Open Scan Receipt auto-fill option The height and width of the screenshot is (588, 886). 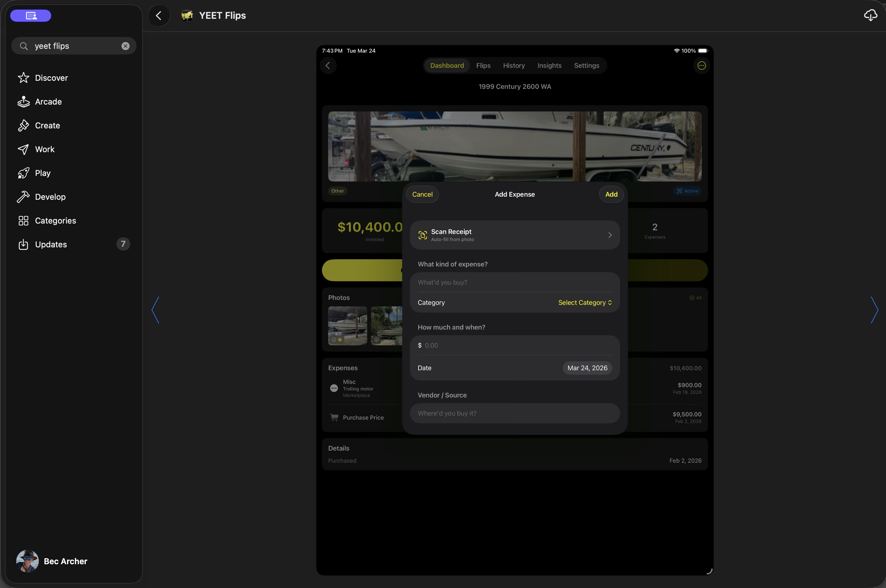(515, 235)
